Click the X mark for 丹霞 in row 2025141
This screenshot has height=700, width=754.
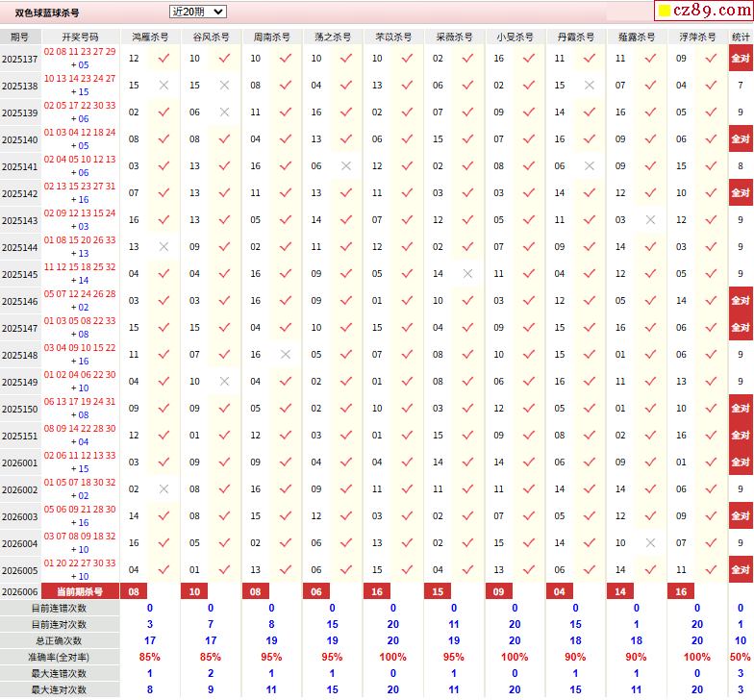click(x=590, y=166)
